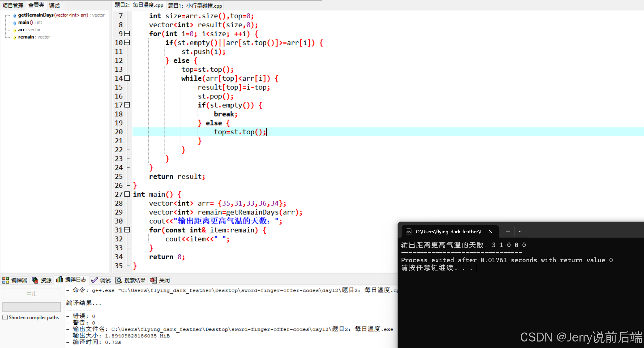Collapse the while loop fold at line 14
This screenshot has height=348, width=644.
(x=127, y=78)
